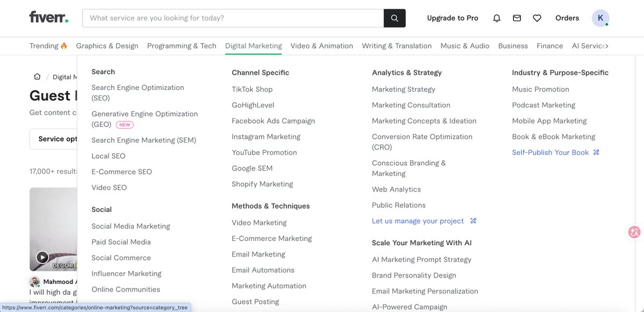
Task: Open the Service options dropdown
Action: coord(53,139)
